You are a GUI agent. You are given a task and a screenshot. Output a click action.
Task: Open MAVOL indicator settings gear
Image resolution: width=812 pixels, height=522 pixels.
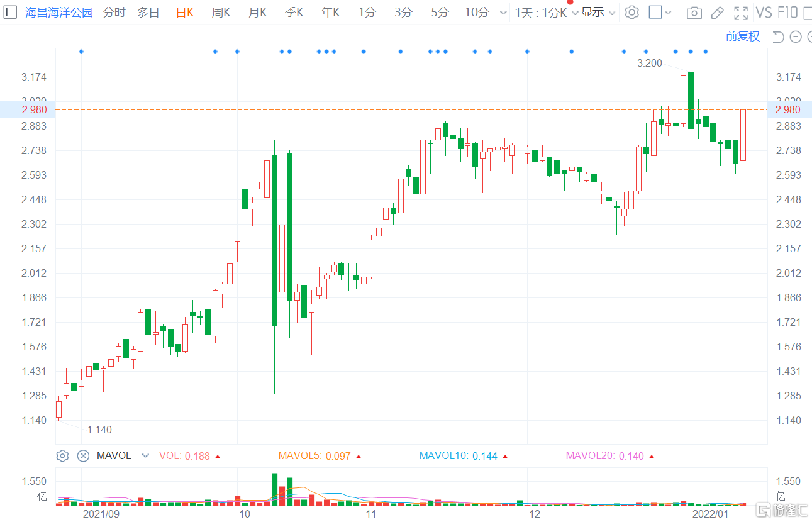[x=62, y=456]
